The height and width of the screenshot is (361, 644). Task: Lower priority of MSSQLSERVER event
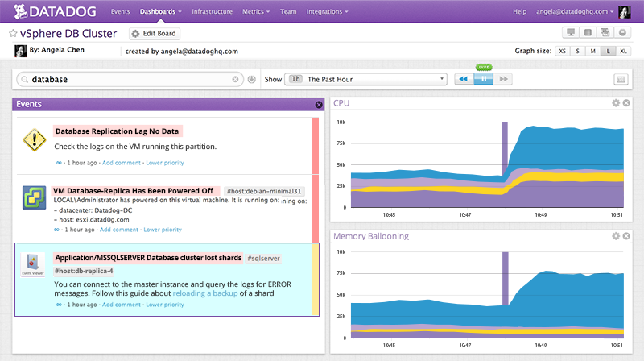click(x=165, y=305)
